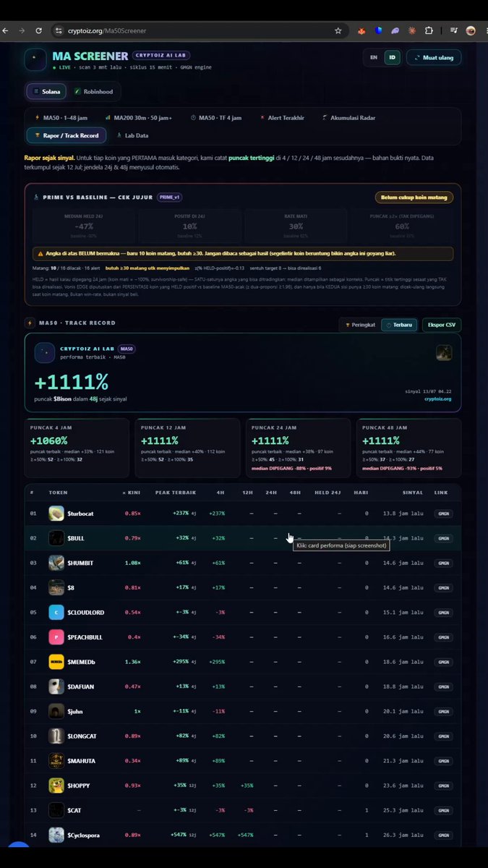Click the $juhn token icon
488x868 pixels.
pos(56,711)
